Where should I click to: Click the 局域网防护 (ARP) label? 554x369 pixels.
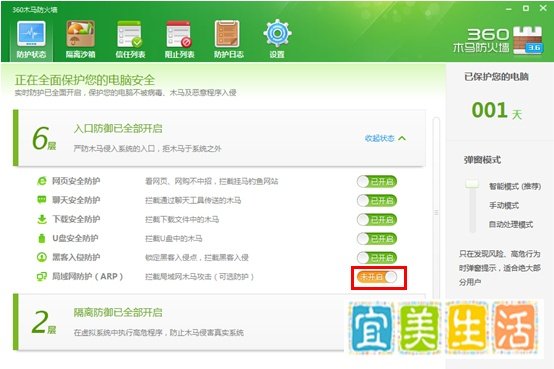pyautogui.click(x=88, y=276)
